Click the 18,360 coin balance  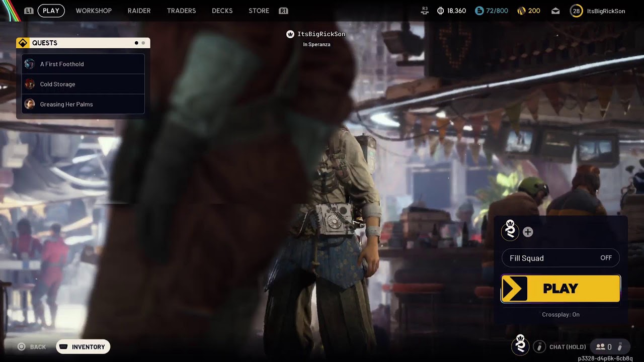coord(456,11)
